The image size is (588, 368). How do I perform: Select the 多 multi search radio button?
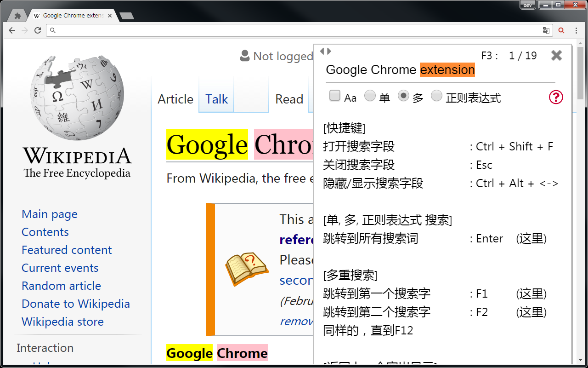[x=403, y=96]
